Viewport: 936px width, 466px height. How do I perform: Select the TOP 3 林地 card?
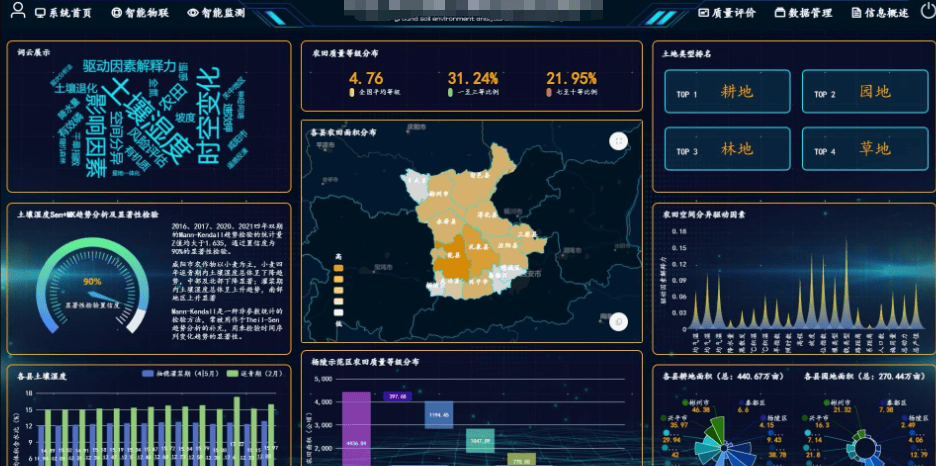tap(727, 149)
